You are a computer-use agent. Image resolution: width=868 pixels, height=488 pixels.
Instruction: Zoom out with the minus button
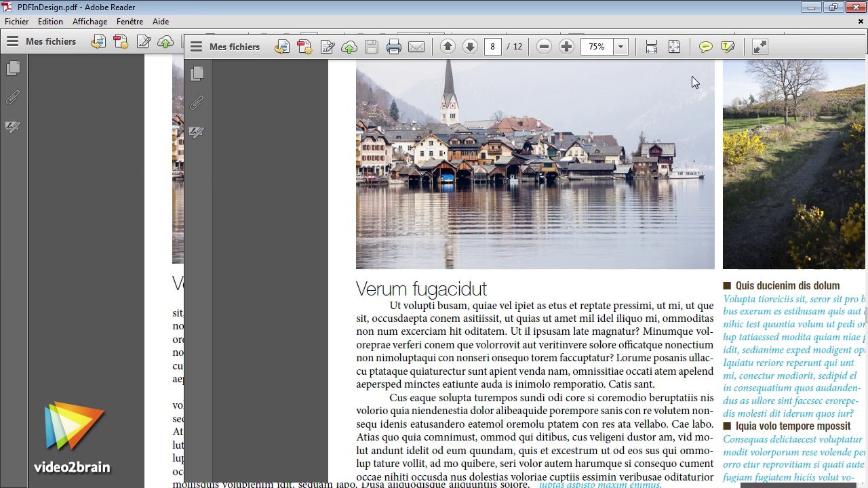pos(544,47)
